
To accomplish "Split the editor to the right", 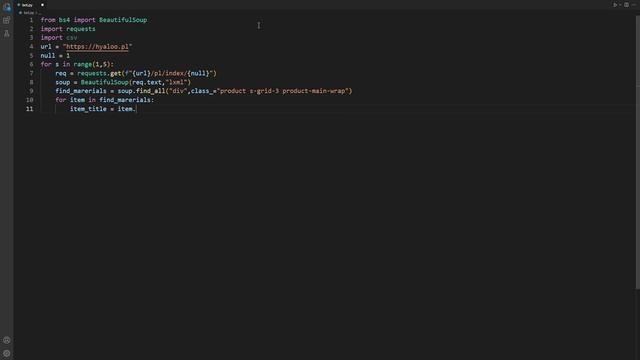I will coord(626,5).
